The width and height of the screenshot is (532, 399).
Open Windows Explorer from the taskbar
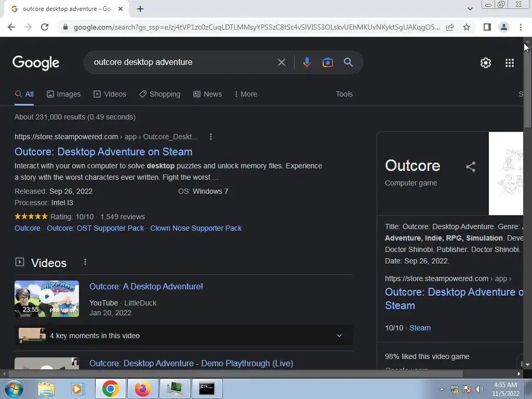[x=46, y=389]
